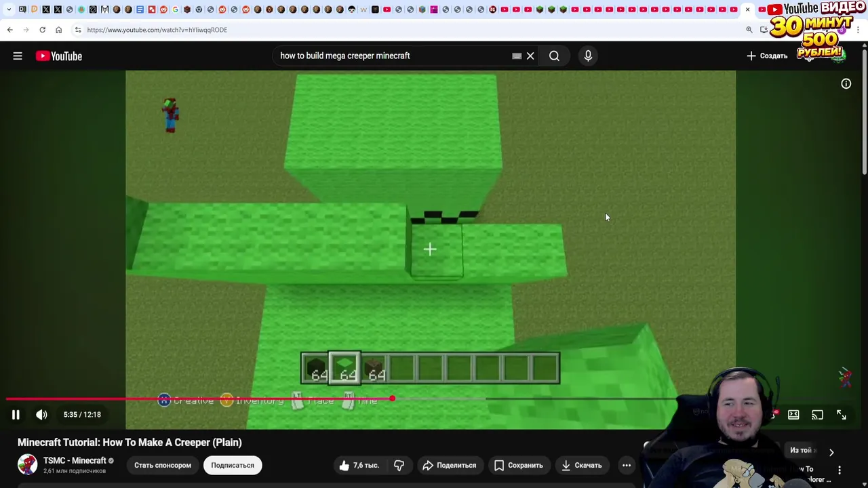Open the on-screen keyboard in search box

pos(517,56)
